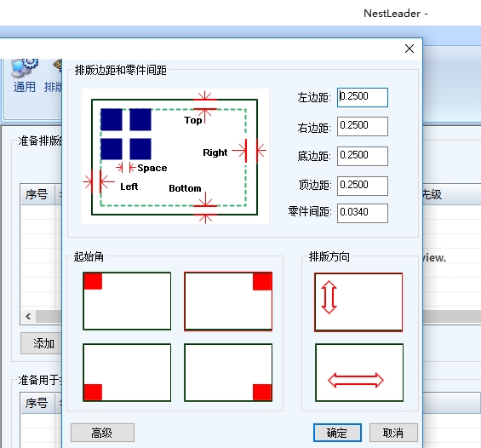The width and height of the screenshot is (481, 448).
Task: Choose the horizontal nesting direction option
Action: pyautogui.click(x=359, y=372)
